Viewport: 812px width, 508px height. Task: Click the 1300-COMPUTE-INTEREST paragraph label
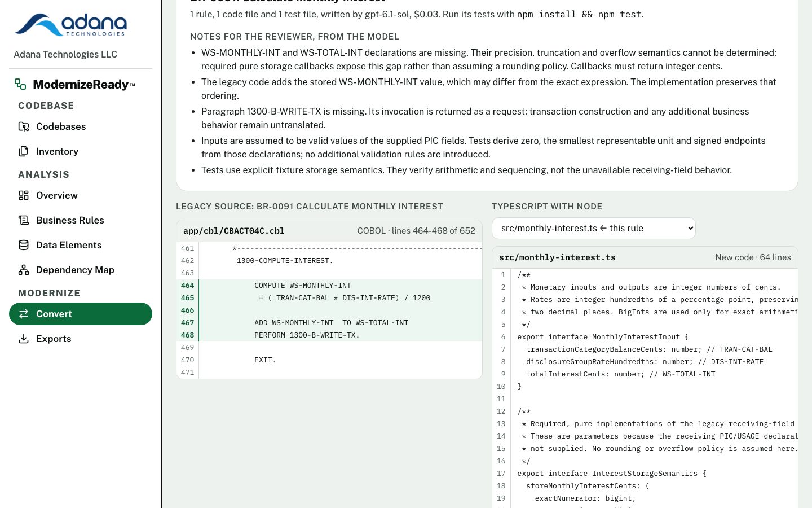285,261
